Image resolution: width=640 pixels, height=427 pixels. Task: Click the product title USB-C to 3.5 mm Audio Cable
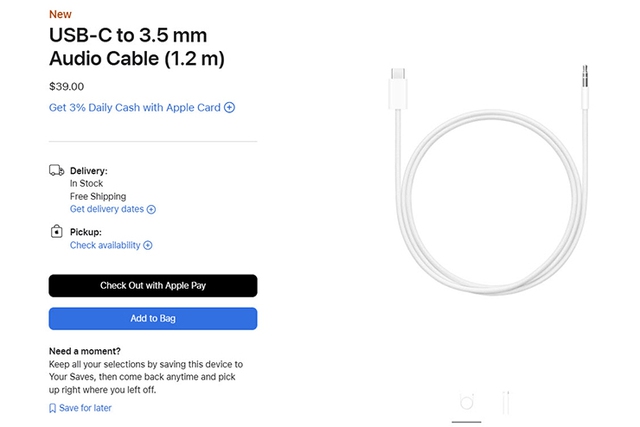[137, 47]
